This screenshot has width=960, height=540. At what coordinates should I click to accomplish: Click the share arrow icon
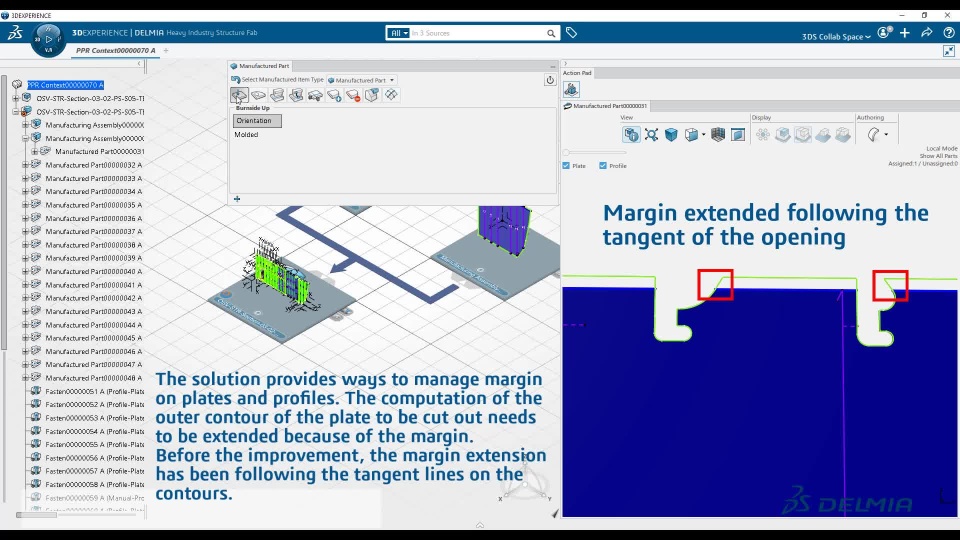pyautogui.click(x=927, y=33)
